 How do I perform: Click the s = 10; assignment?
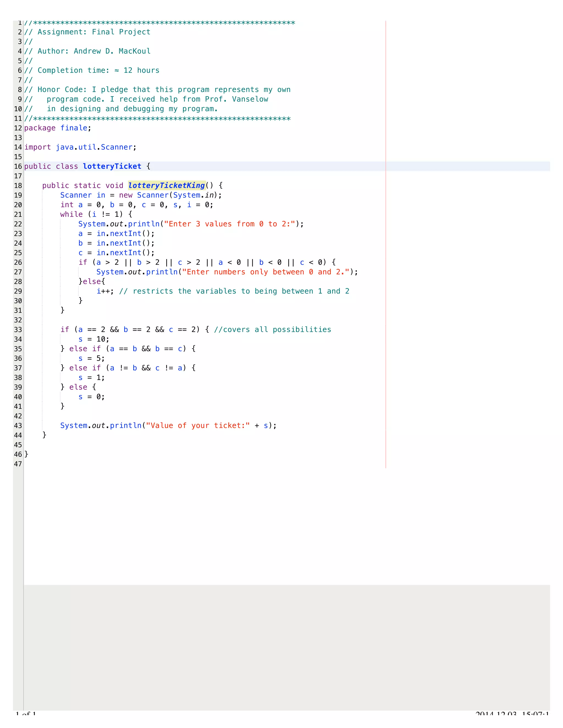click(94, 339)
